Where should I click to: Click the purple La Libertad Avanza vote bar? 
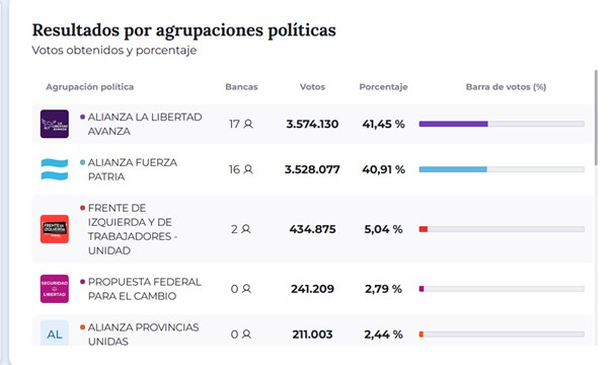453,124
